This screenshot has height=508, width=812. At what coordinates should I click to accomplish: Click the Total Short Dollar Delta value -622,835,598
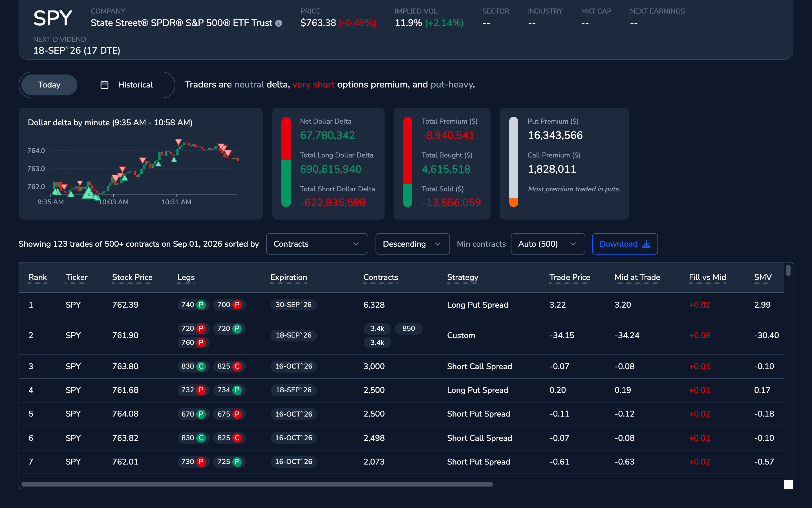pyautogui.click(x=333, y=203)
